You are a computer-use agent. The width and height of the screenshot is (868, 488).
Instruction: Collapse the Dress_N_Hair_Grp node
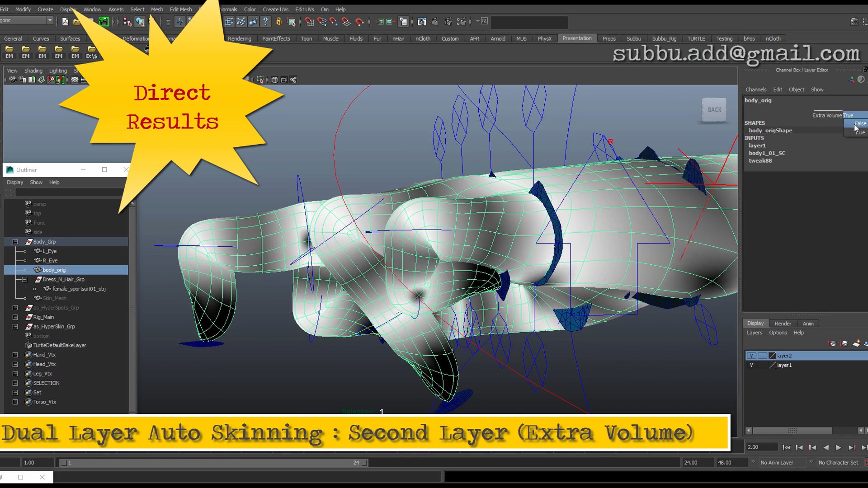pyautogui.click(x=24, y=279)
